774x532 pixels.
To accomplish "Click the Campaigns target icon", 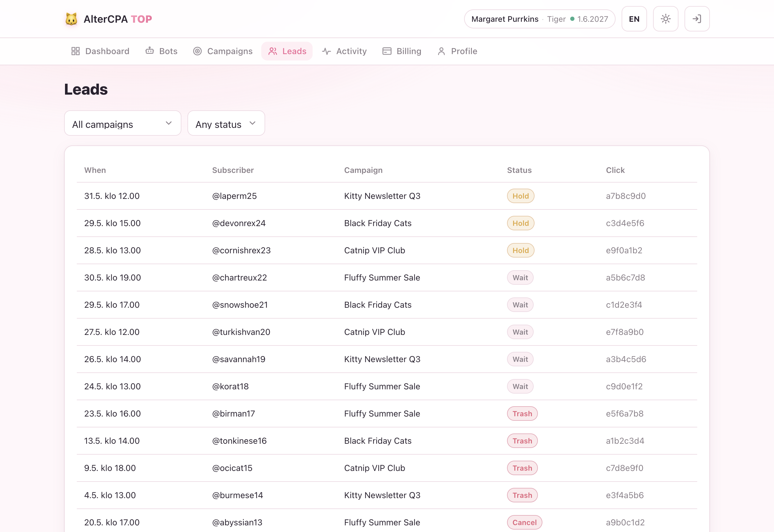I will (197, 51).
